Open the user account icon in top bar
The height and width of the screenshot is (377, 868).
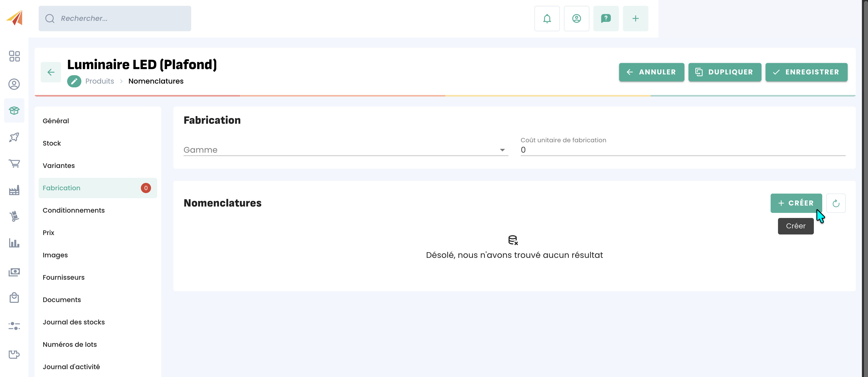(576, 19)
